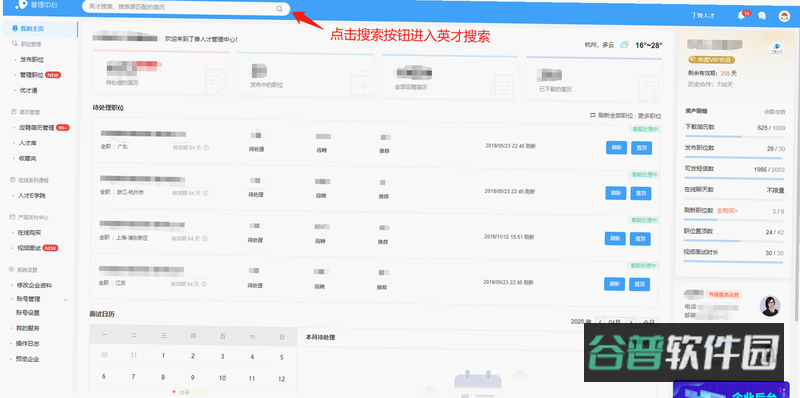Image resolution: width=800 pixels, height=398 pixels.
Task: Click 置顶 for the 江苏 job row
Action: point(639,284)
